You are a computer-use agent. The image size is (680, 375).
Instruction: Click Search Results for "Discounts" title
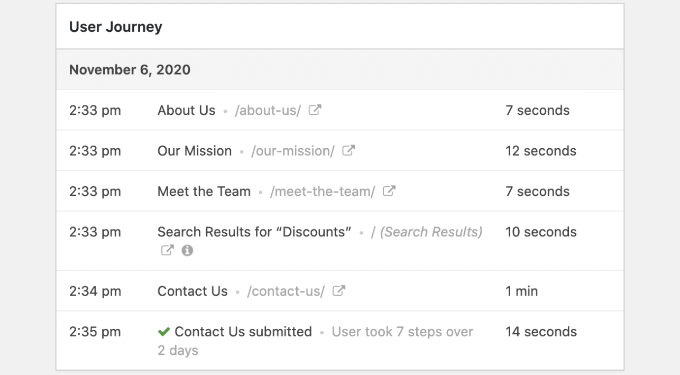tap(255, 232)
